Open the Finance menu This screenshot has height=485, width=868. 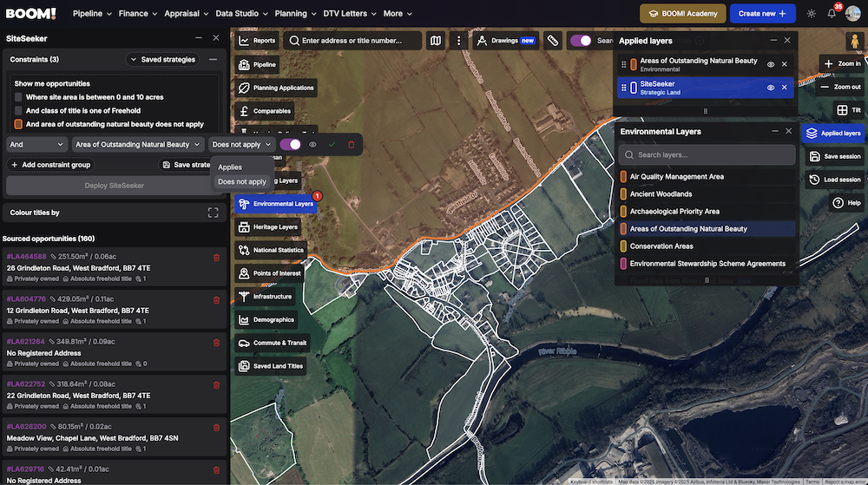pyautogui.click(x=138, y=13)
